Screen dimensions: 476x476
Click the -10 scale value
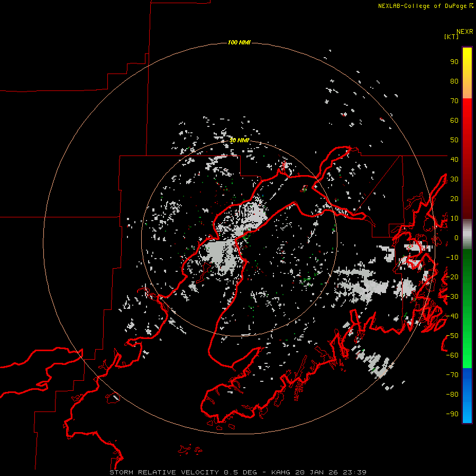point(452,258)
